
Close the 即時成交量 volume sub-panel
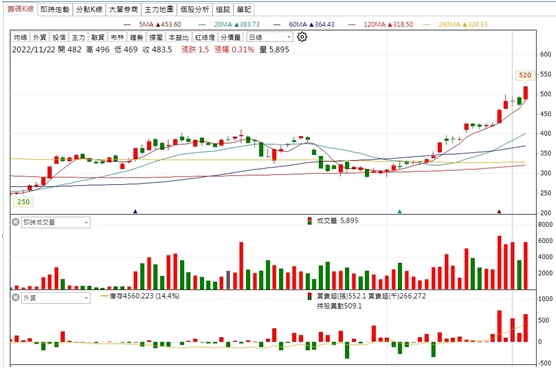16,222
